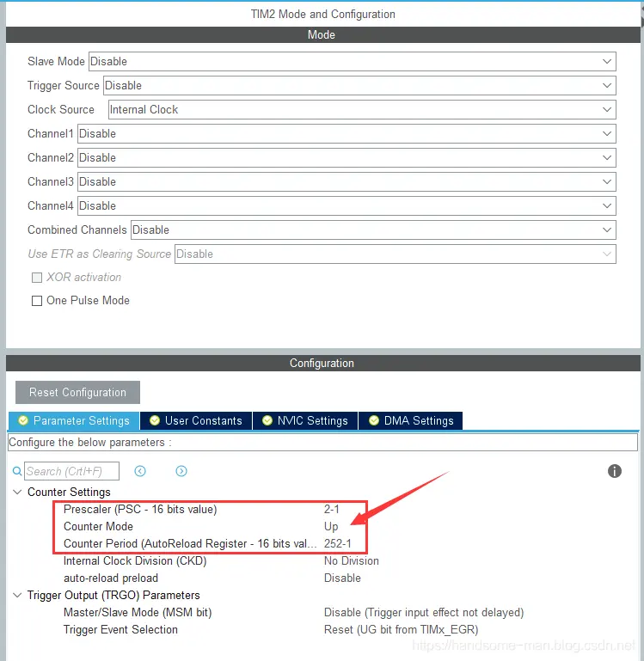Screen dimensions: 644x661
Task: Go to next search result arrow
Action: coord(181,471)
